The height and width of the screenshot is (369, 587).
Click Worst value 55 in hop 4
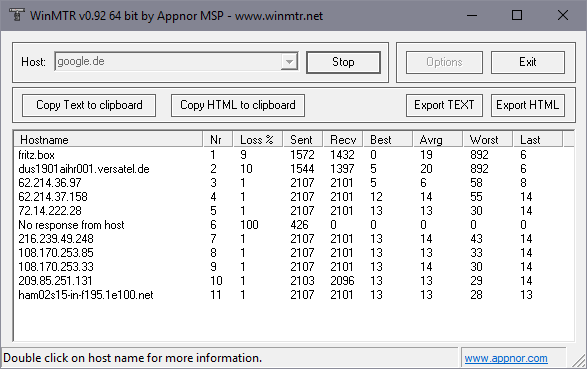click(476, 197)
